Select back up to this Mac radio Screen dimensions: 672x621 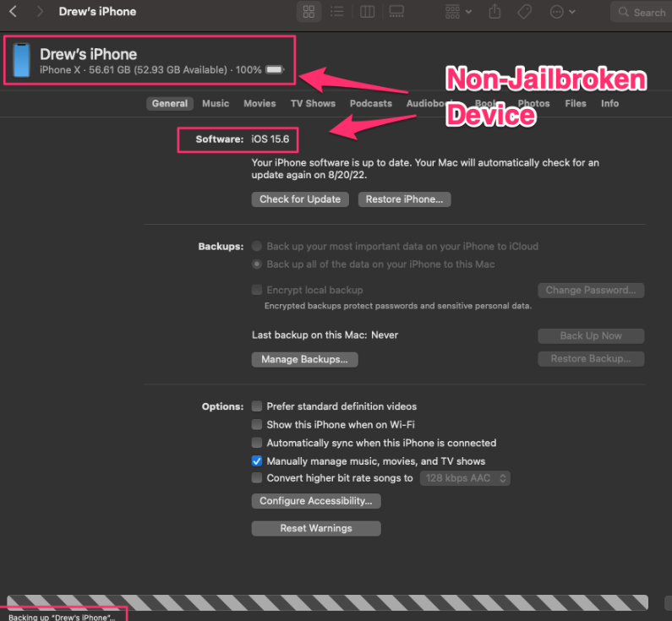click(x=257, y=264)
